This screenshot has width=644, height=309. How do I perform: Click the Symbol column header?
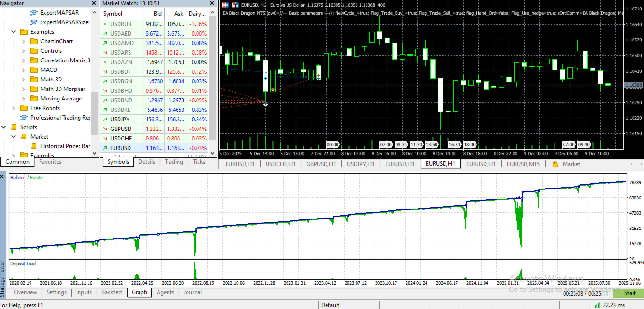121,14
